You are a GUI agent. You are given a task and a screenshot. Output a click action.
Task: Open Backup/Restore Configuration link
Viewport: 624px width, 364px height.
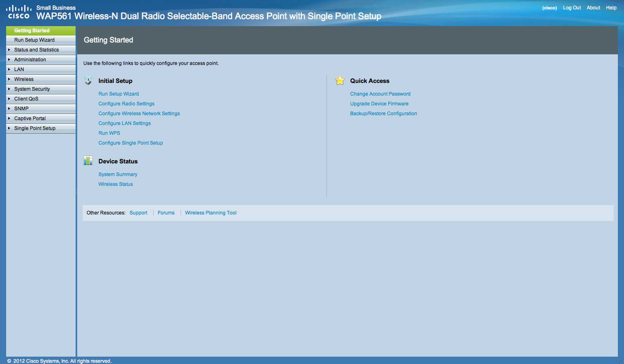[384, 114]
